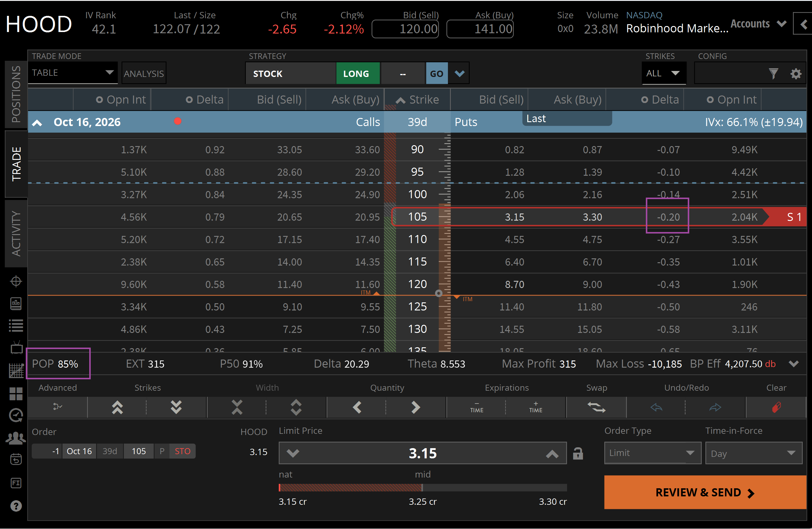Toggle the limit price lock
Image resolution: width=812 pixels, height=529 pixels.
coord(578,453)
